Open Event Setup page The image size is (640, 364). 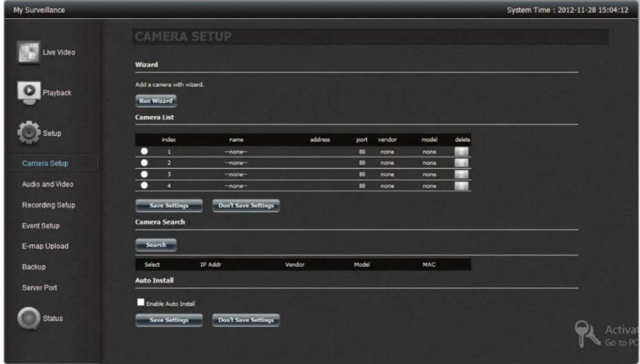(x=40, y=226)
